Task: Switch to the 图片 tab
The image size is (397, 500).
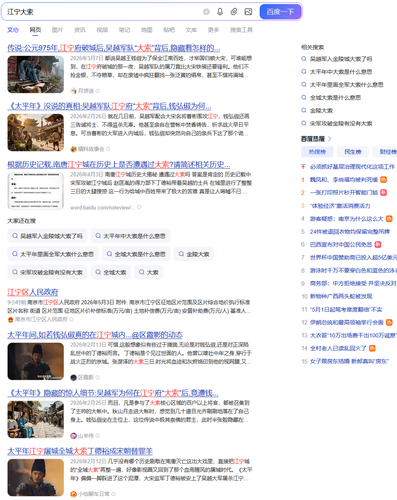Action: [x=57, y=30]
